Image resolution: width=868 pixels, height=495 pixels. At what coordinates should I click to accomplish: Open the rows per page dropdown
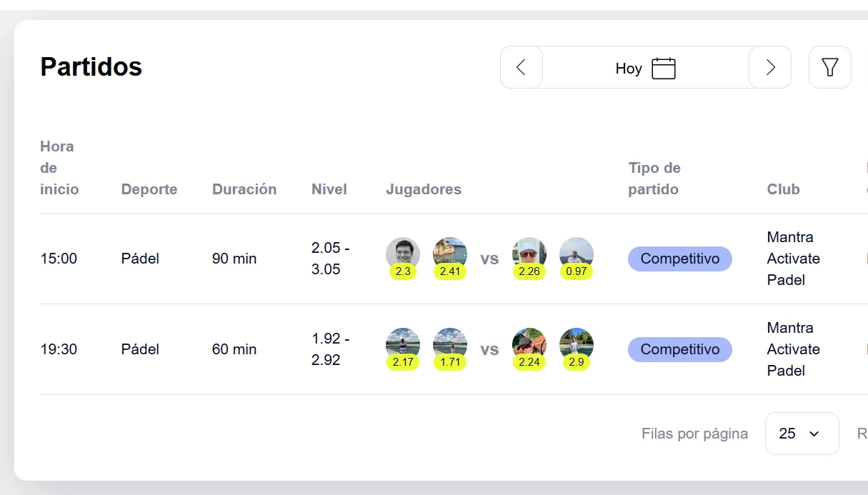click(x=802, y=434)
